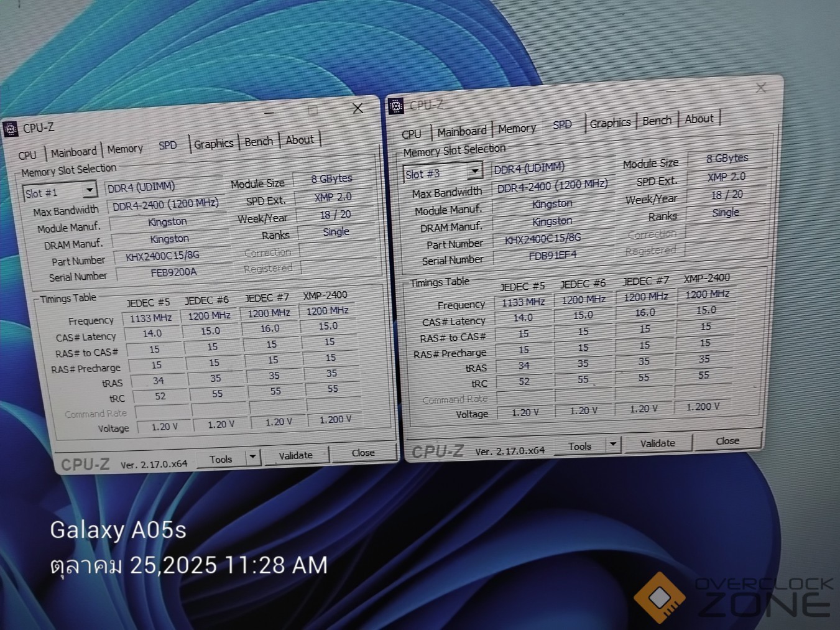Viewport: 840px width, 630px height.
Task: Select the Memory tab in the Slot #3 window
Action: [x=517, y=129]
